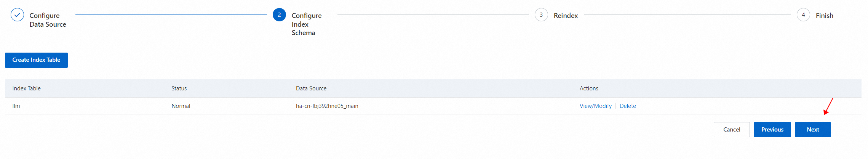Screen dimensions: 868x159
Task: Click the step 4 number circle
Action: 803,15
